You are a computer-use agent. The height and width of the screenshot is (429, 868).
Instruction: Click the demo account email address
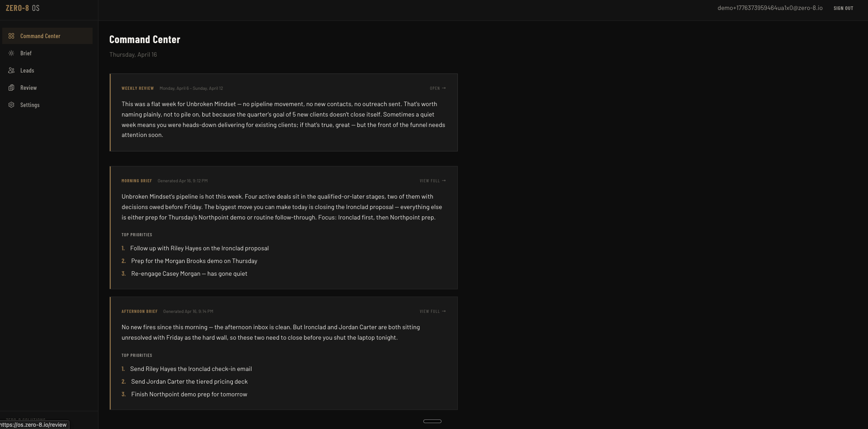(x=770, y=8)
